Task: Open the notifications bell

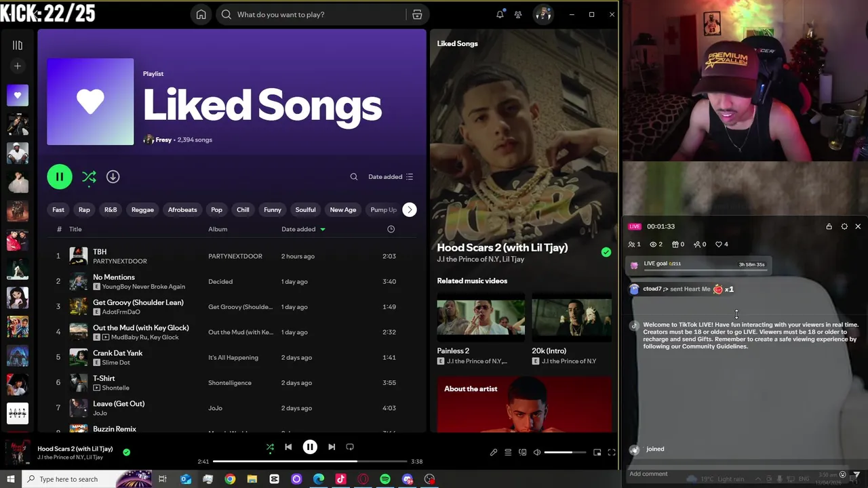Action: pos(500,14)
